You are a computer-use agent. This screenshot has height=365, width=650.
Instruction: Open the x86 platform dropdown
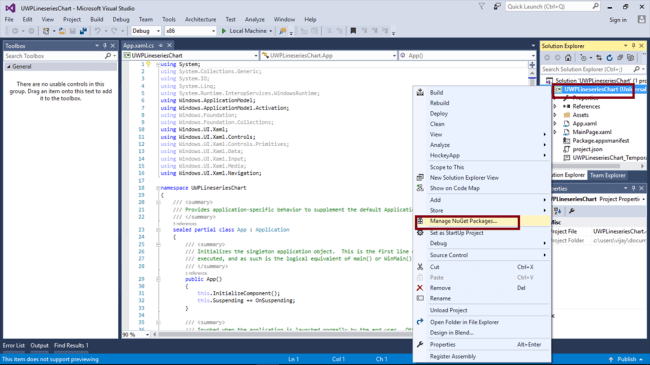point(213,31)
